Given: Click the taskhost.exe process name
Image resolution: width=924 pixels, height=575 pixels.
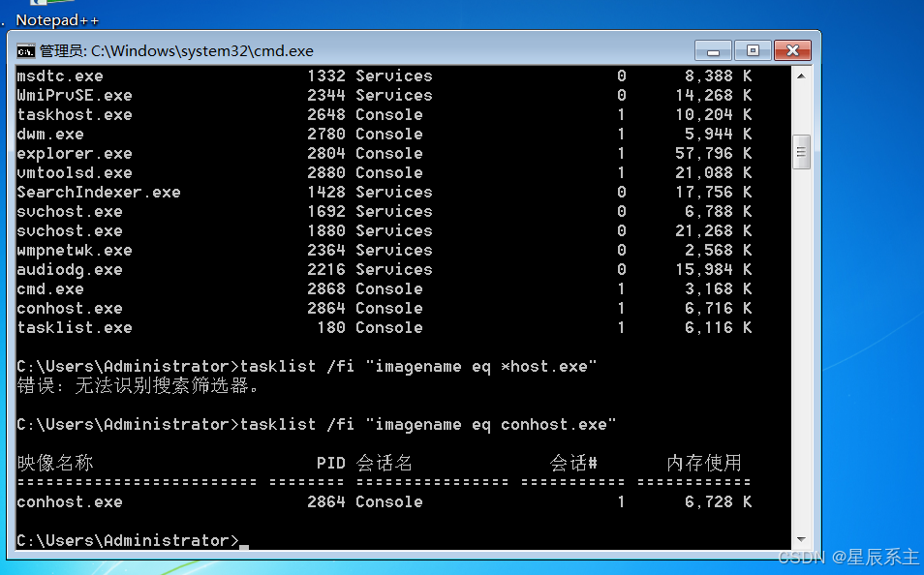Looking at the screenshot, I should coord(75,115).
